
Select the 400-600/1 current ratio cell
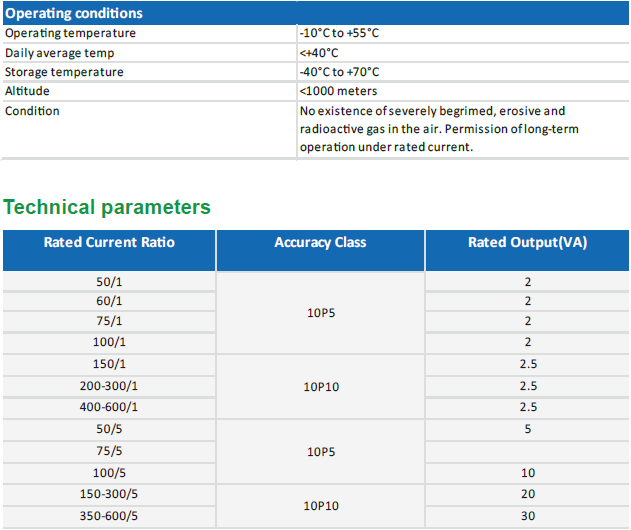click(x=109, y=407)
